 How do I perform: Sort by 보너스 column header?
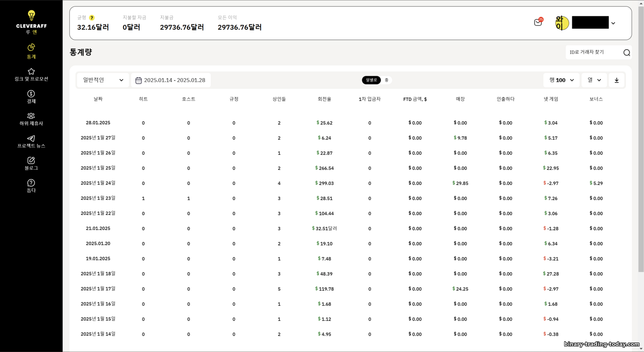(x=596, y=99)
